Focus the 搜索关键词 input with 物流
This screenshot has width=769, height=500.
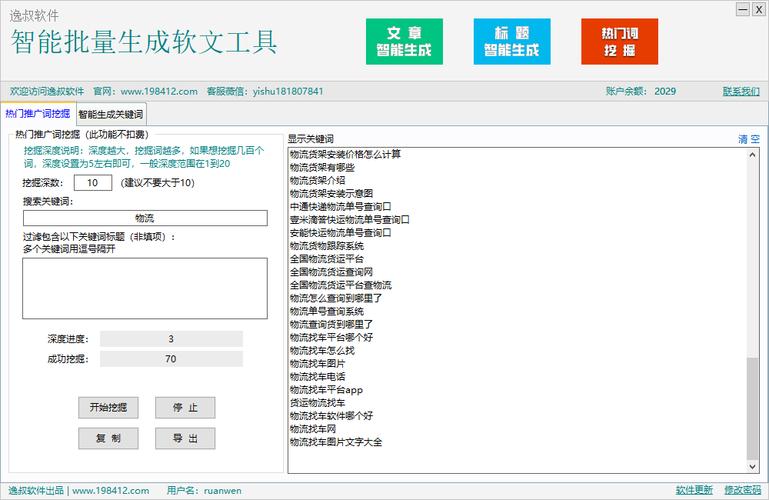(x=145, y=218)
